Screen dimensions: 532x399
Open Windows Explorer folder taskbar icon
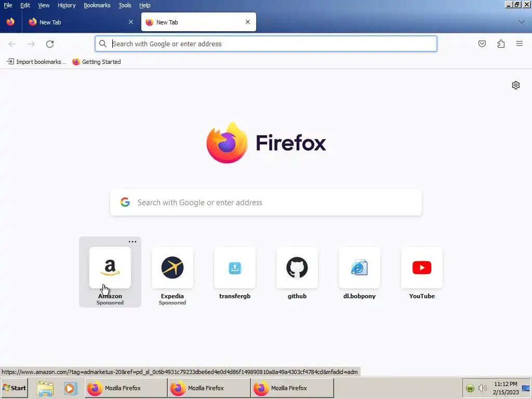(45, 388)
